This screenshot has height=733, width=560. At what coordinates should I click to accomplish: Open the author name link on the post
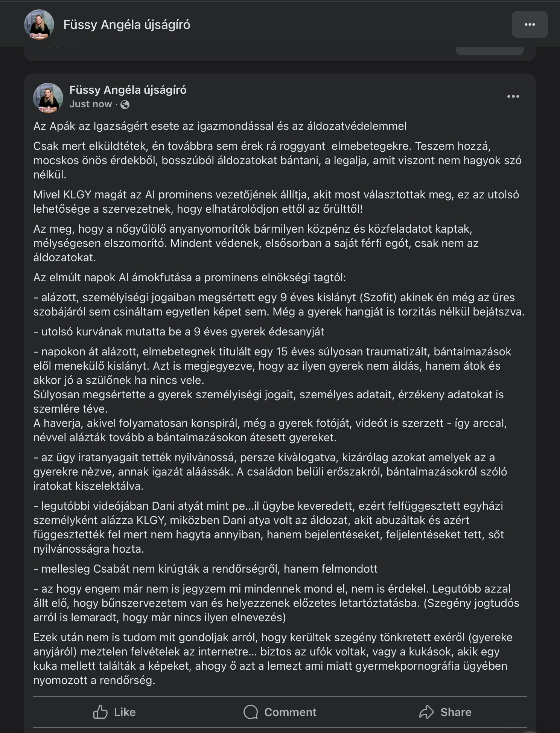(128, 90)
